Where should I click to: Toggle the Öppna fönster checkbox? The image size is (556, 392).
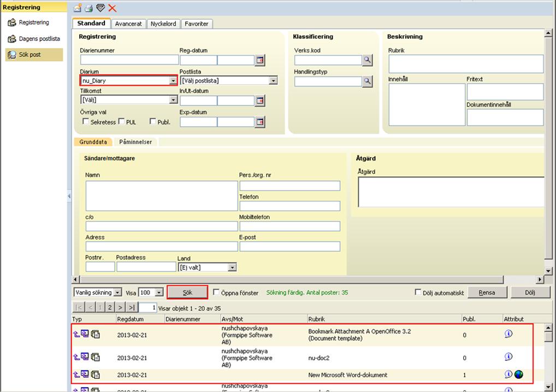[216, 292]
